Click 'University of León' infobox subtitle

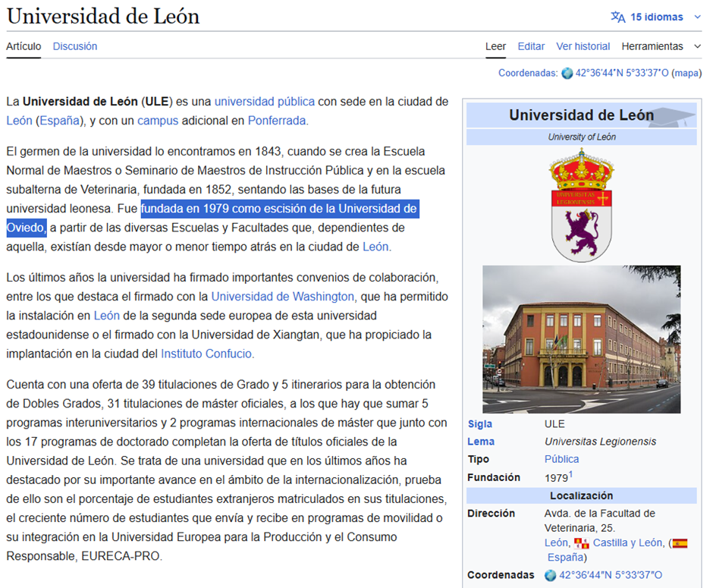(x=582, y=137)
